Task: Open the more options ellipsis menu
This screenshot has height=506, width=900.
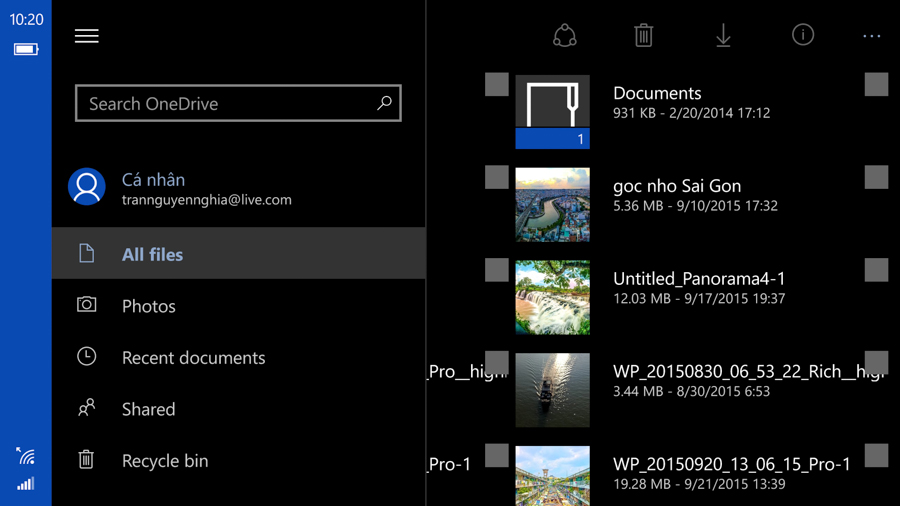Action: pyautogui.click(x=872, y=36)
